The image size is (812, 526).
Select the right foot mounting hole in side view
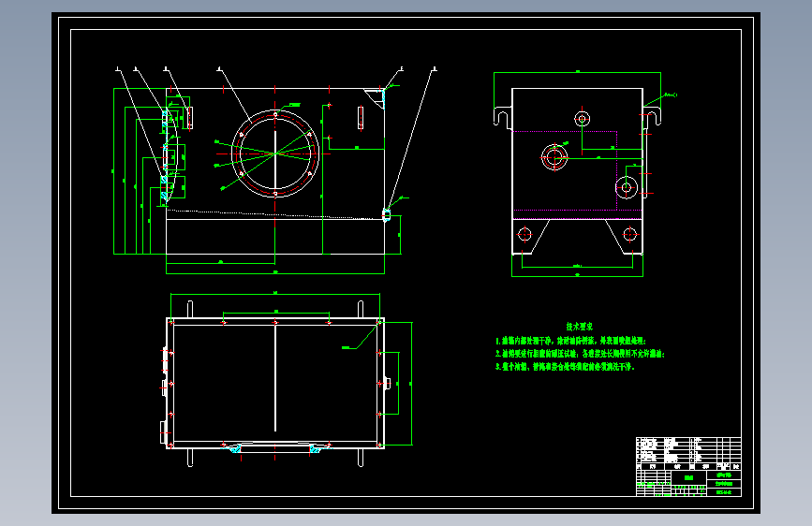click(629, 235)
